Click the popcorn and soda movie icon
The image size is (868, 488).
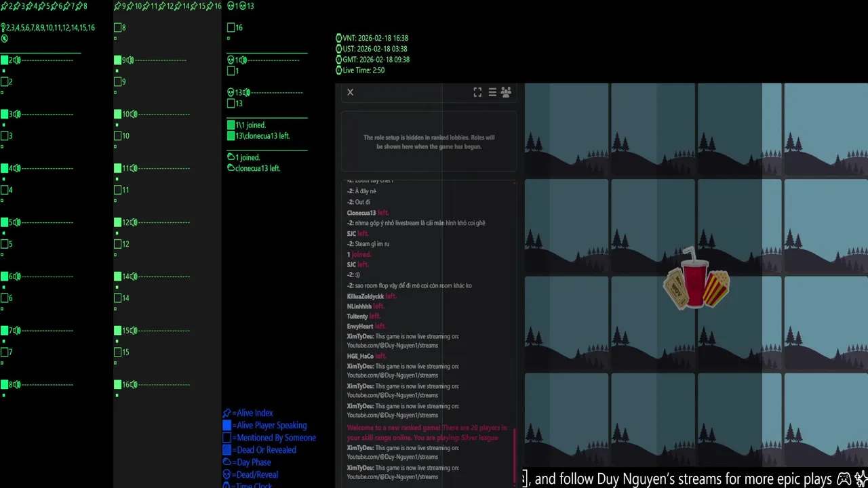696,279
